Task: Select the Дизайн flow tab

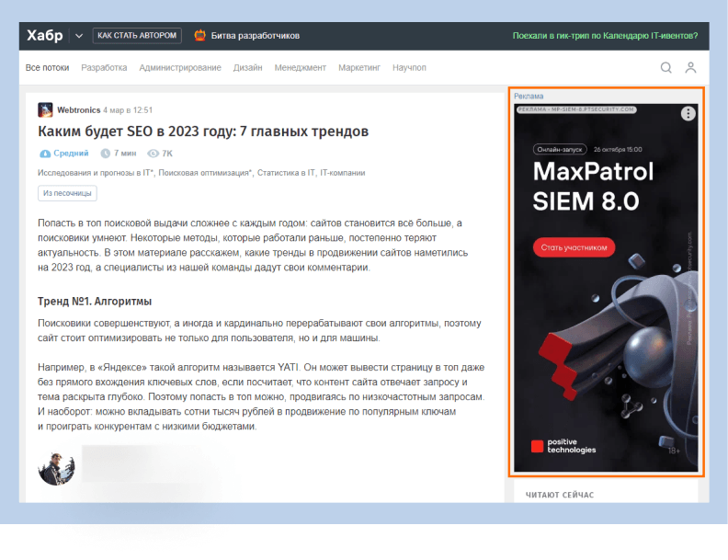Action: pos(247,68)
